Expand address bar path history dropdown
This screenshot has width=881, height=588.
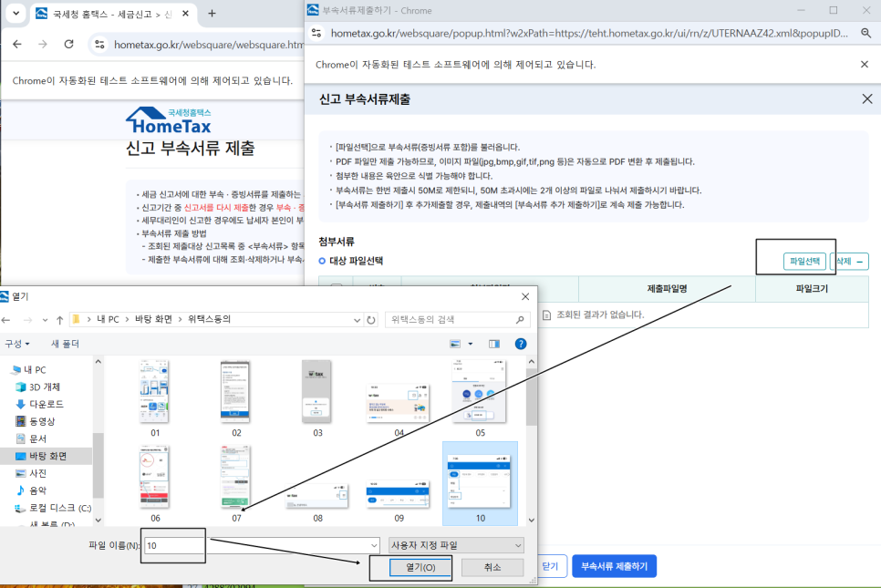(357, 320)
